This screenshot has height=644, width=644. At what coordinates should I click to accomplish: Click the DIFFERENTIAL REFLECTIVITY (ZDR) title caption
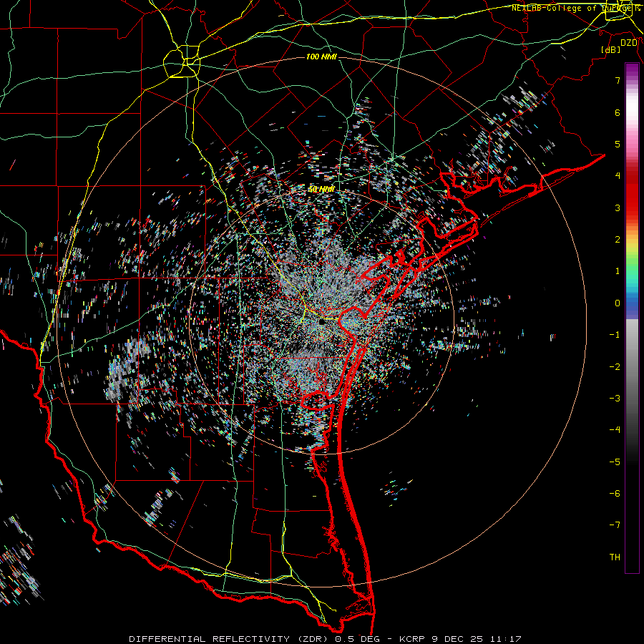(230, 639)
